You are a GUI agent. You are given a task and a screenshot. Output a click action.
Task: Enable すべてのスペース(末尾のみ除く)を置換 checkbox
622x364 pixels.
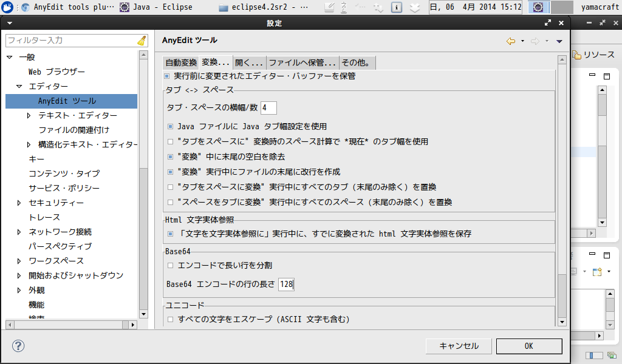click(170, 202)
